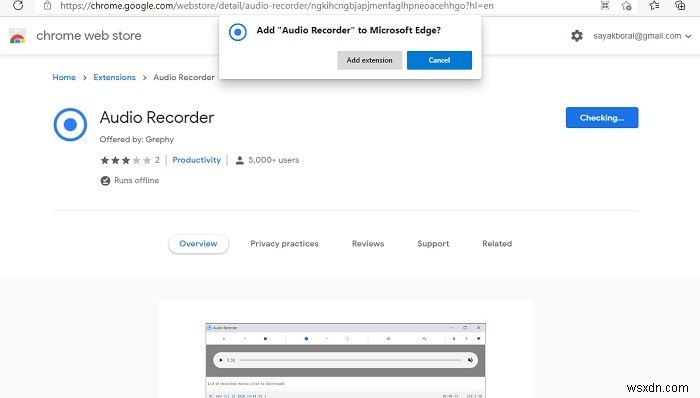
Task: Open the Collections icon
Action: [x=680, y=5]
